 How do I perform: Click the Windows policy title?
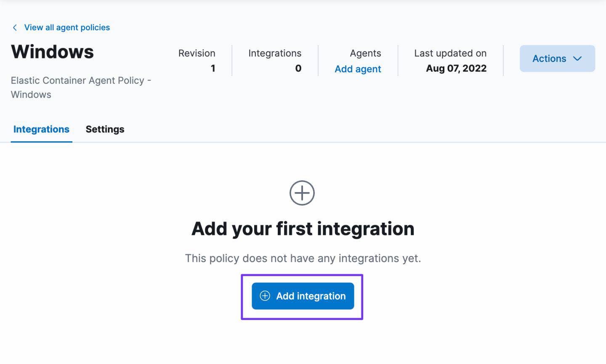coord(53,52)
